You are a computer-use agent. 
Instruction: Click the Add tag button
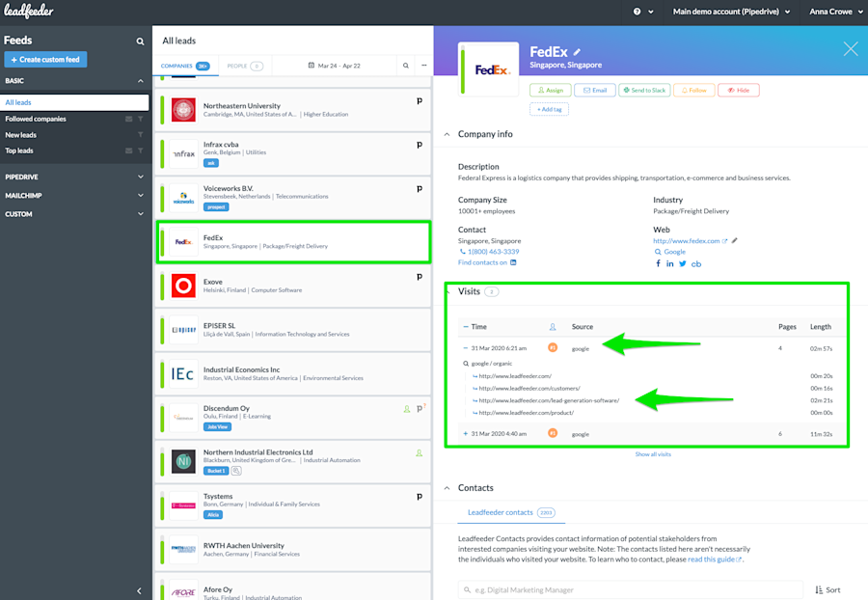tap(549, 109)
